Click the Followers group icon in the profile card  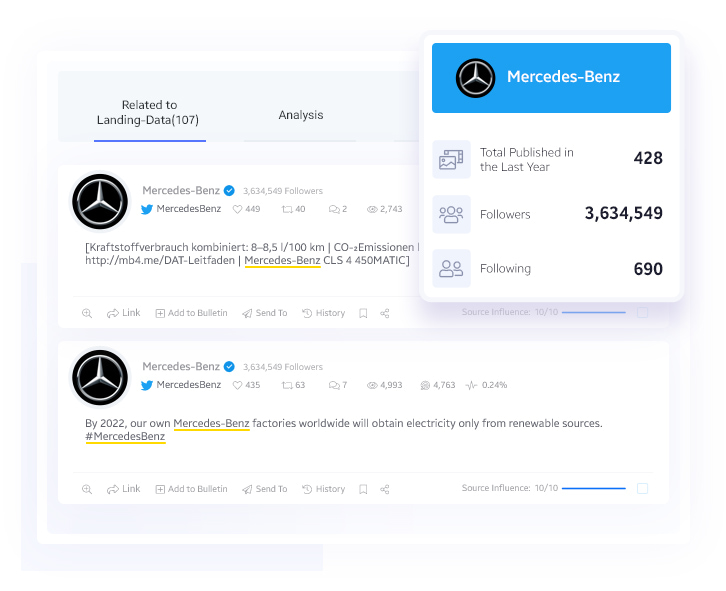[x=451, y=214]
